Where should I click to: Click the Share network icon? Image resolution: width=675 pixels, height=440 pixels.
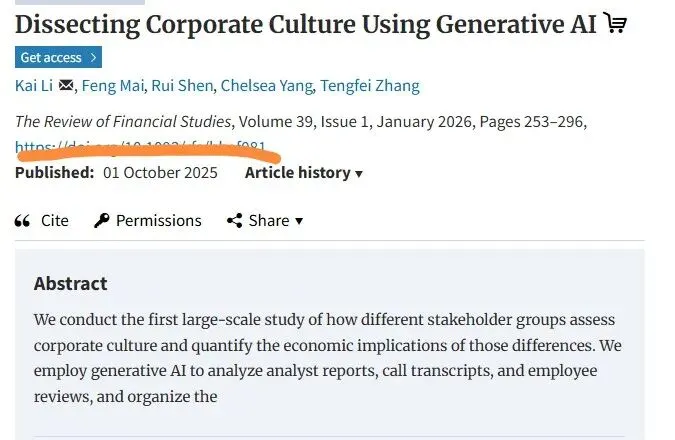[234, 221]
